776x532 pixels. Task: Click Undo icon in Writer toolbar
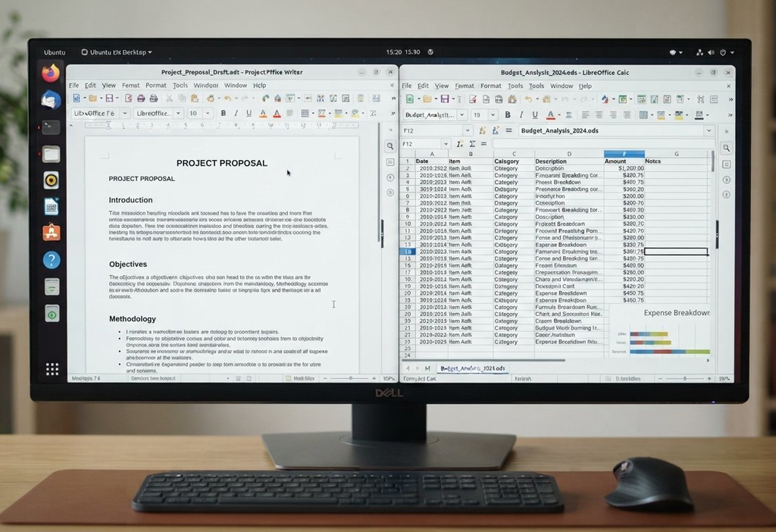pyautogui.click(x=227, y=99)
